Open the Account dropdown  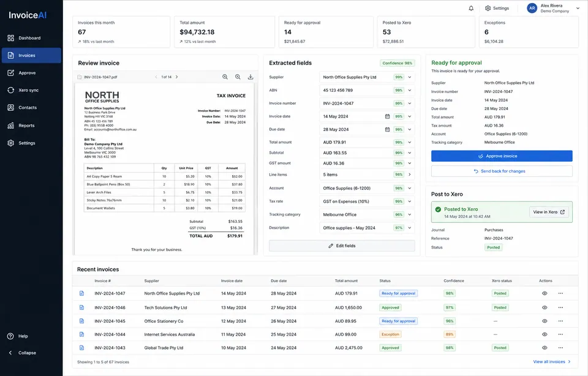(410, 188)
